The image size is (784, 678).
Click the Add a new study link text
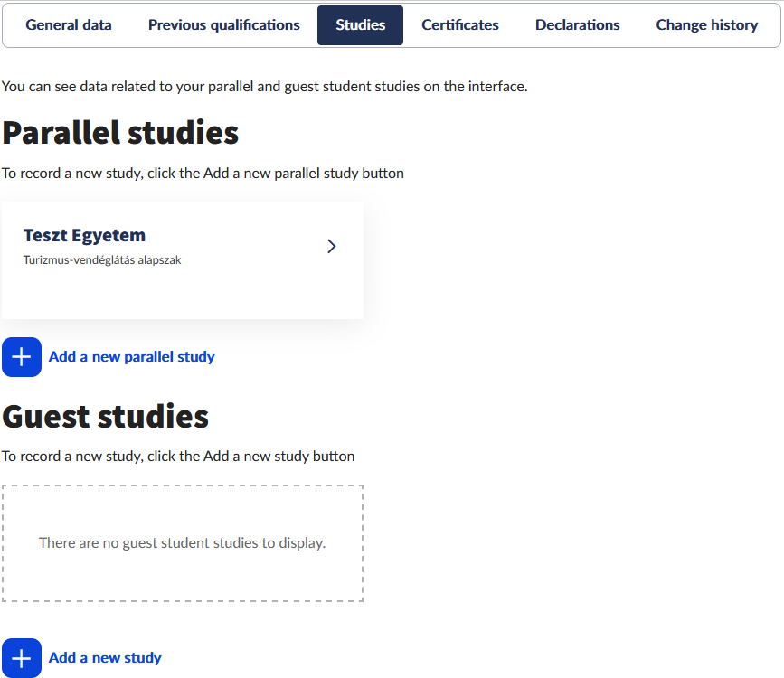point(105,658)
